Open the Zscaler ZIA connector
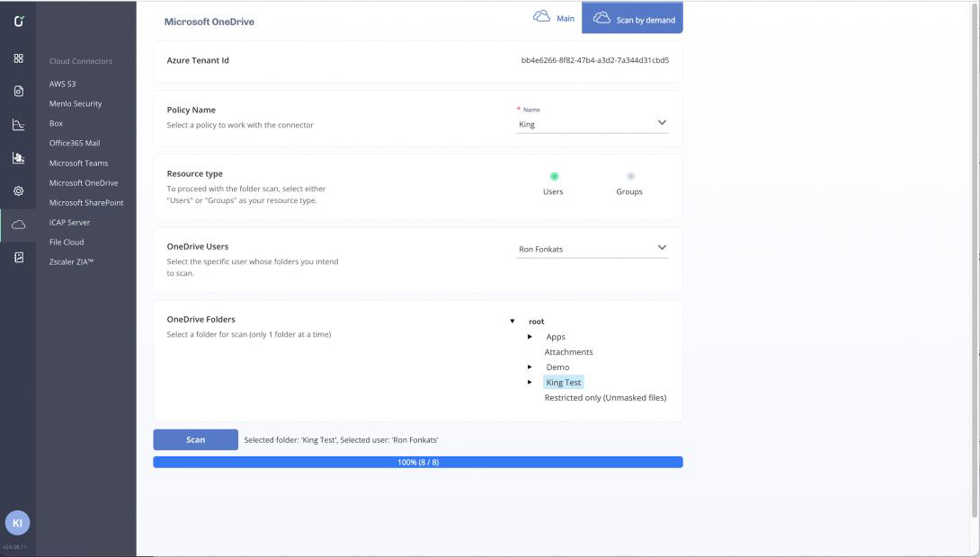This screenshot has width=980, height=557. (71, 262)
